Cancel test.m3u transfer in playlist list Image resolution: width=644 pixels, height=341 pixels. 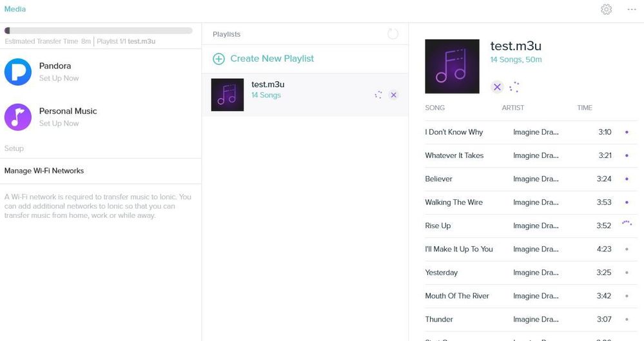[x=393, y=95]
